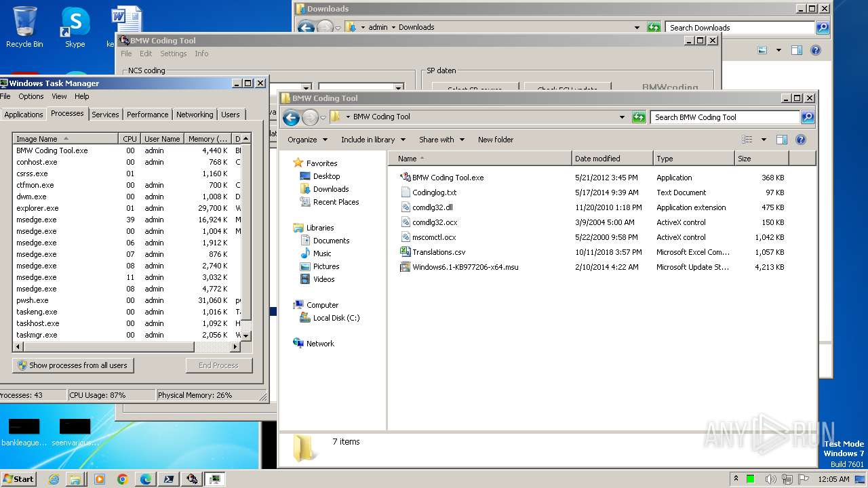The width and height of the screenshot is (868, 488).
Task: Open recent pages dropdown next to forward arrow
Action: (x=323, y=117)
